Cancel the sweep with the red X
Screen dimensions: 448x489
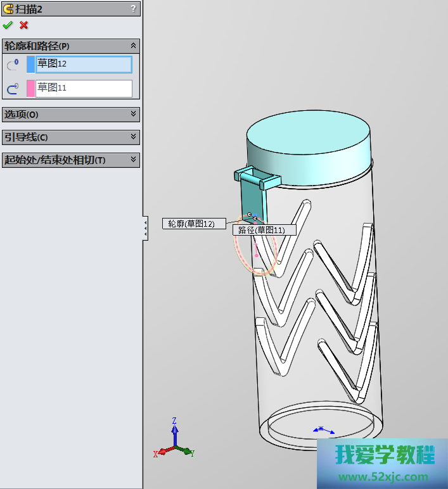(x=24, y=25)
